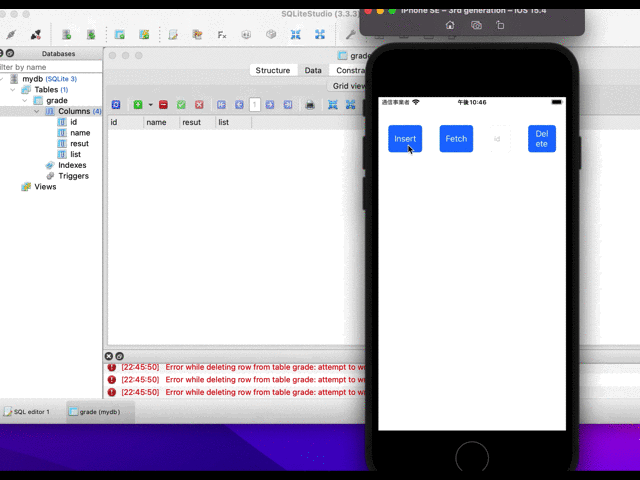This screenshot has height=480, width=640.
Task: Tap the Insert button in the app
Action: (405, 139)
